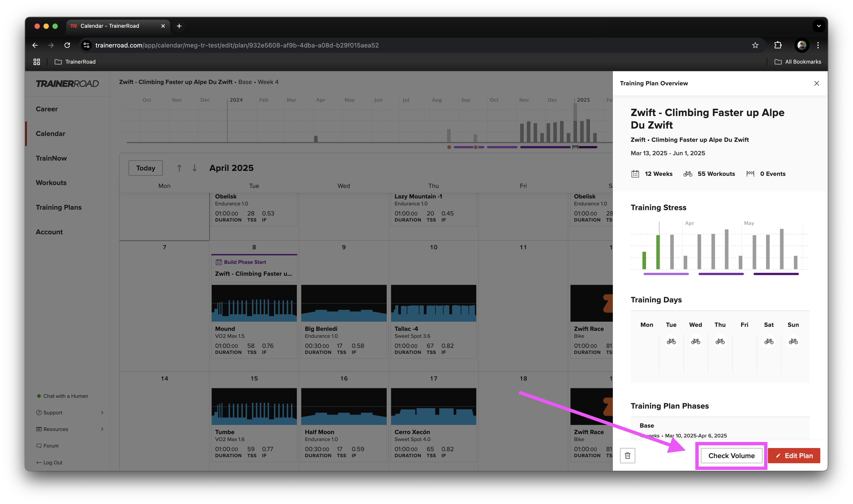Click the Check Volume button
The width and height of the screenshot is (853, 504).
pyautogui.click(x=731, y=455)
